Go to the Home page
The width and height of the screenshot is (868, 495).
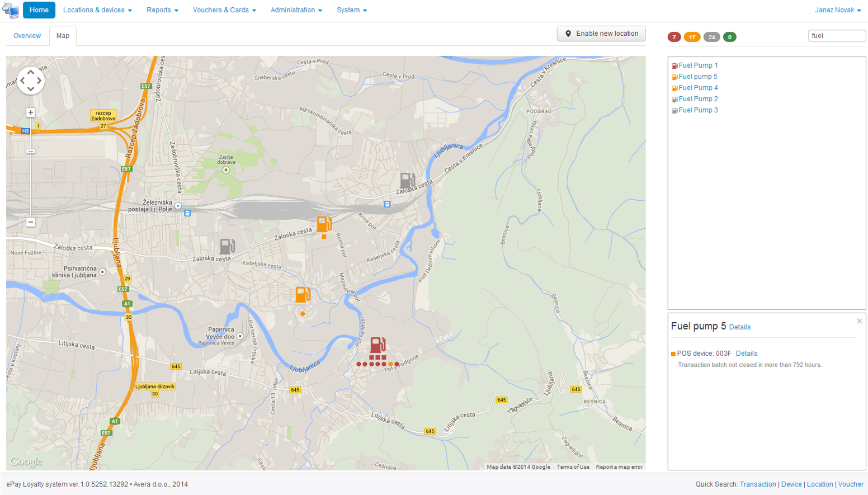point(39,10)
